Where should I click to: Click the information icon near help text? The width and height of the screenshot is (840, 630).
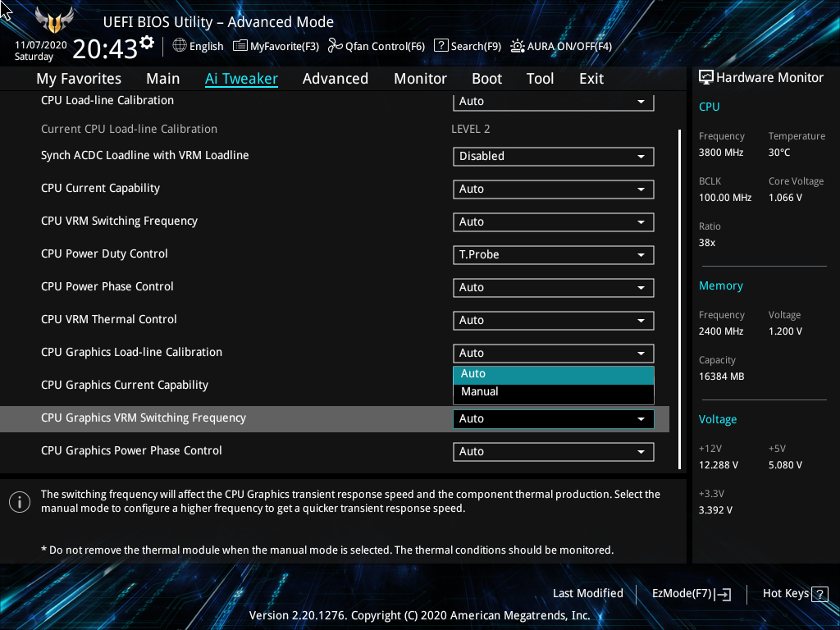19,501
